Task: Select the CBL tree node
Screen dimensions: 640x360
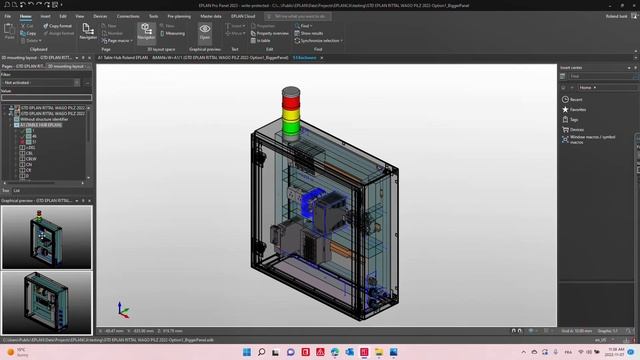Action: tap(29, 153)
